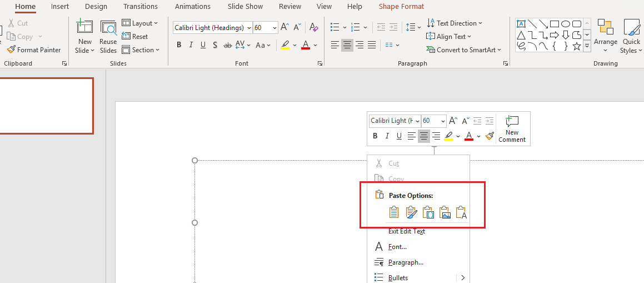Align text left in ribbon Paragraph group

[335, 45]
